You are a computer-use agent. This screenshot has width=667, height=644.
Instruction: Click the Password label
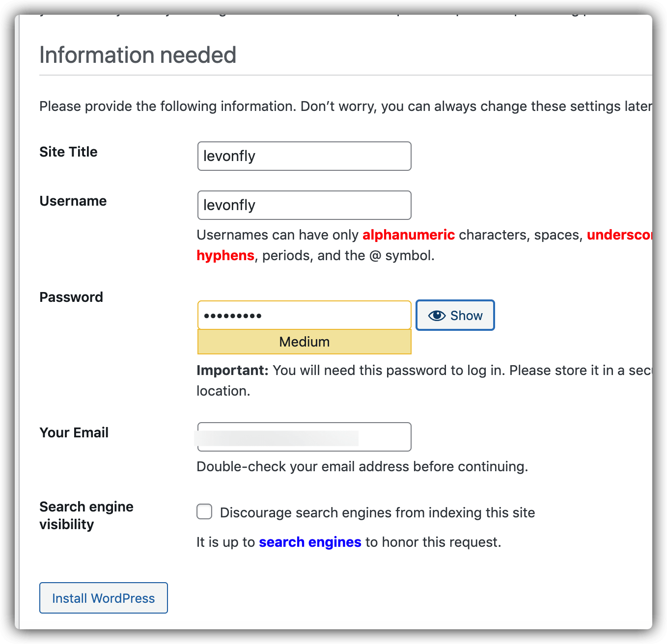coord(71,297)
